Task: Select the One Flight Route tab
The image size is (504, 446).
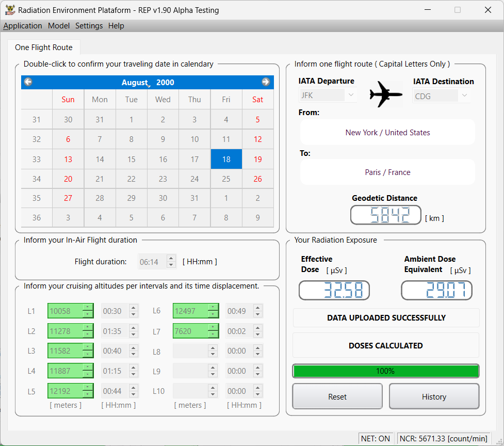Action: 44,47
